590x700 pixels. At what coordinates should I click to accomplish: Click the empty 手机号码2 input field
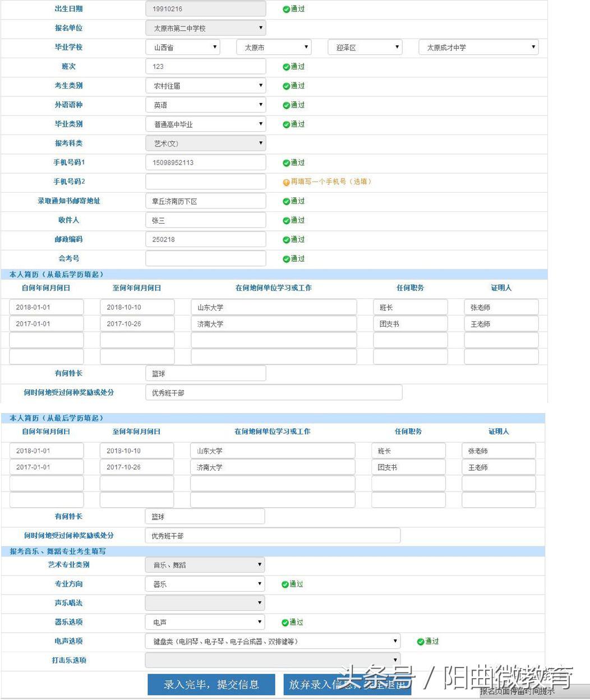pos(205,182)
